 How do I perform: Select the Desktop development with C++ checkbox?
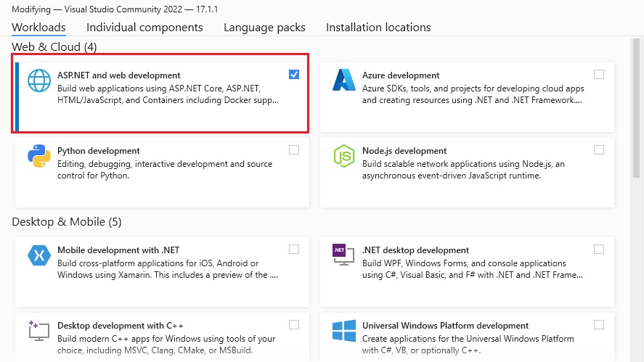tap(294, 325)
